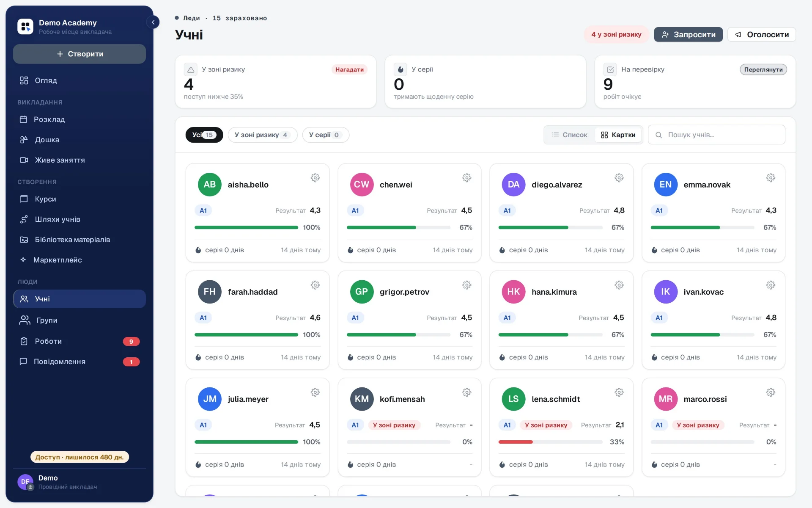Open settings gear for emma.novak
812x508 pixels.
coord(771,178)
